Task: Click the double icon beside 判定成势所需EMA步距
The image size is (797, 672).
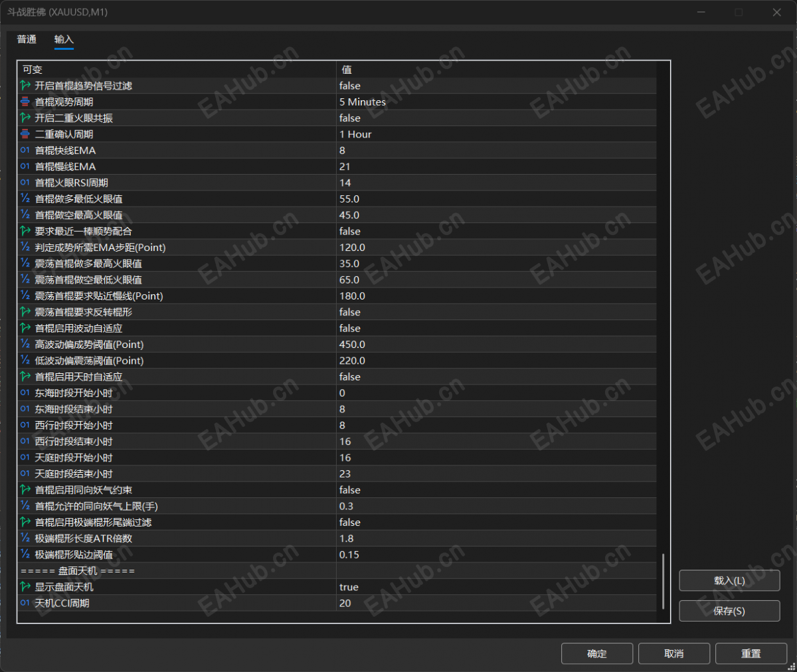Action: 25,247
